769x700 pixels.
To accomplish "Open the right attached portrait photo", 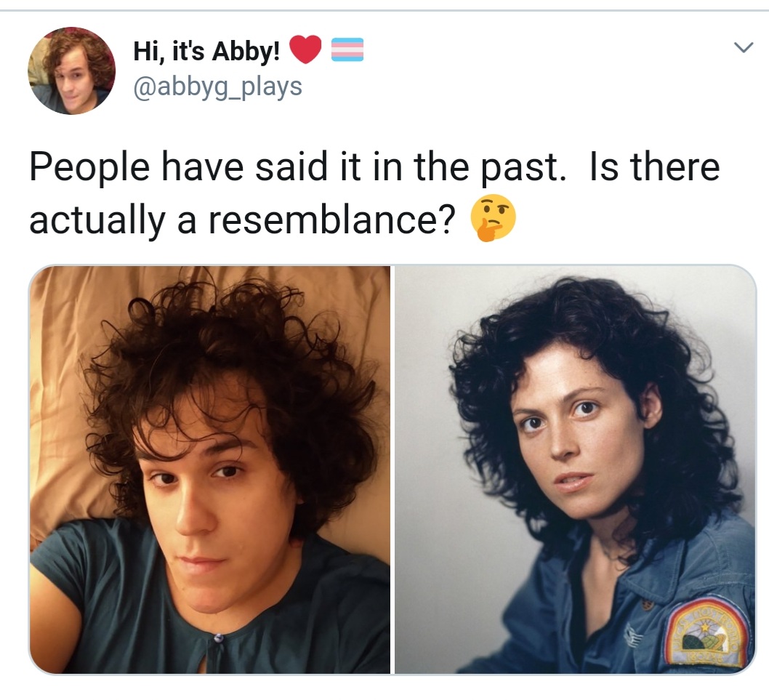I will point(575,470).
